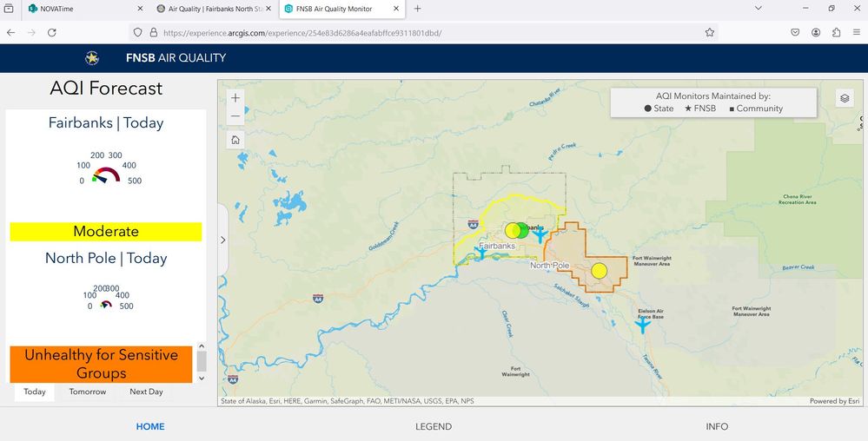Click the AQI Monitors Maintained by legend box
This screenshot has height=441, width=868.
click(713, 102)
